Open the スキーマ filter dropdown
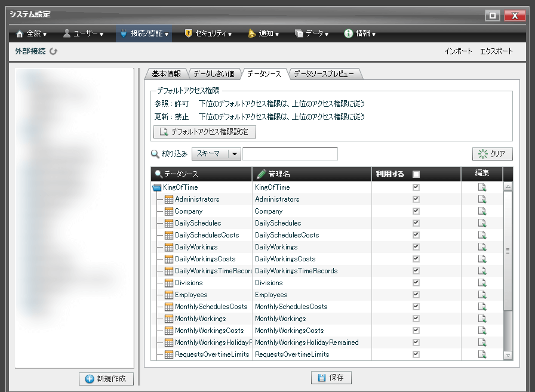 (x=216, y=154)
